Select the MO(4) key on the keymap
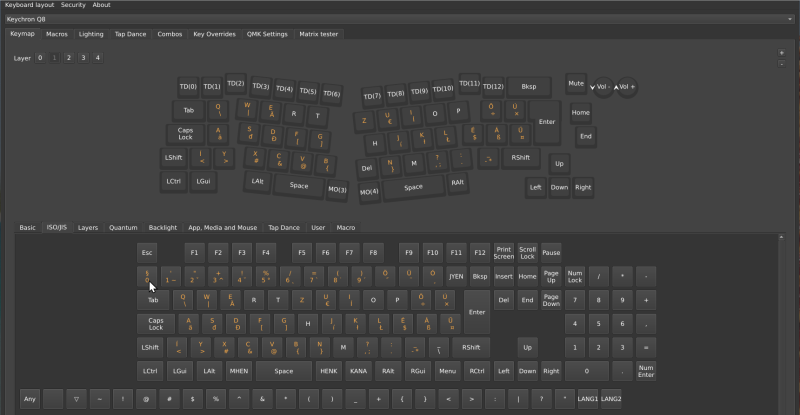Screen dimensions: 800x415 click(x=369, y=192)
